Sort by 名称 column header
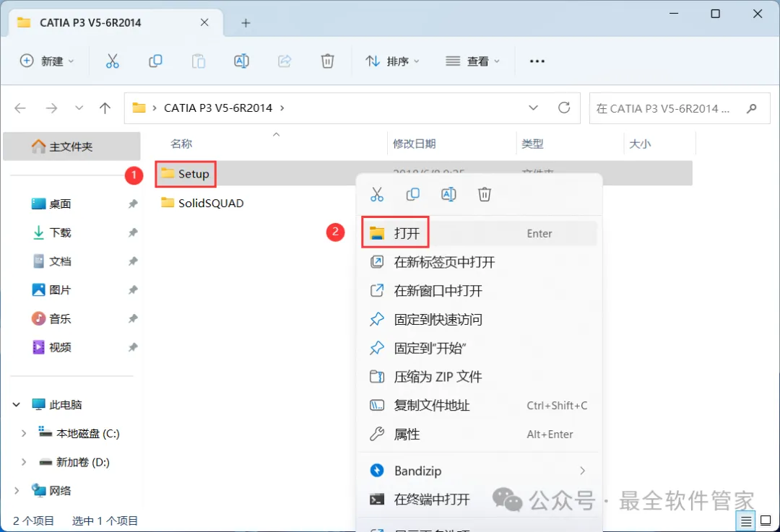This screenshot has height=532, width=780. tap(272, 144)
